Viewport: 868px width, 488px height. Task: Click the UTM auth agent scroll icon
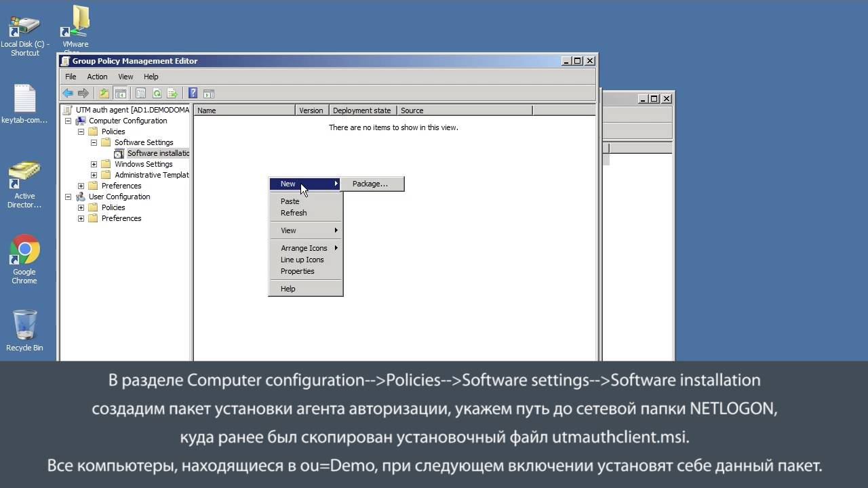(68, 110)
